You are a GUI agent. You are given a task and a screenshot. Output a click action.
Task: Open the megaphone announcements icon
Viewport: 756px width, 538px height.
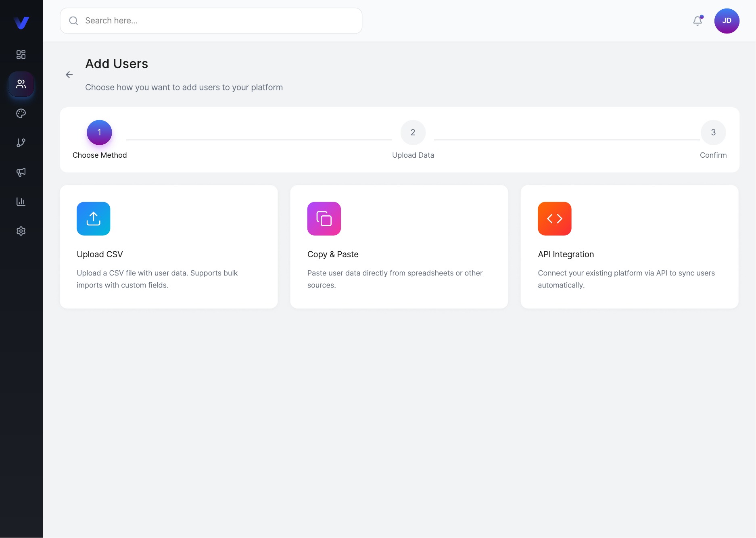pyautogui.click(x=21, y=172)
